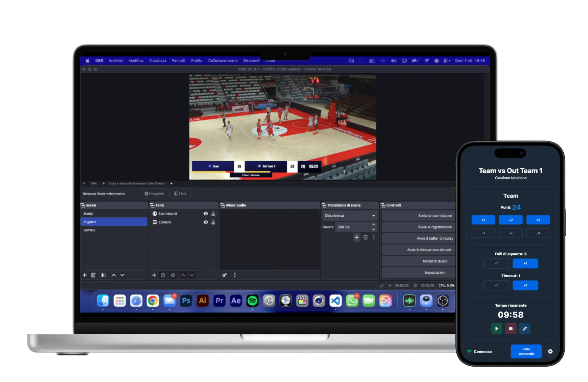
Task: Move the selected scene up
Action: (114, 275)
